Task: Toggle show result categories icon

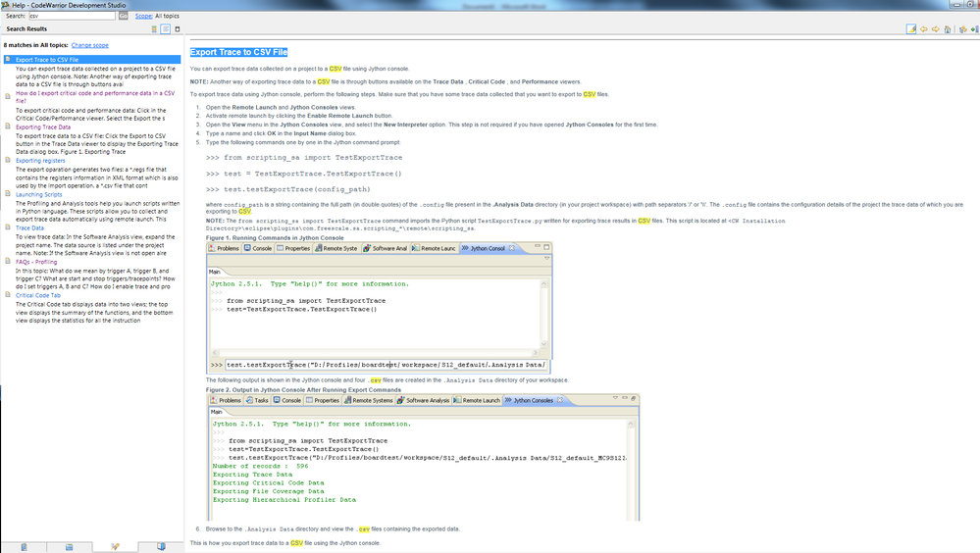Action: (x=154, y=28)
